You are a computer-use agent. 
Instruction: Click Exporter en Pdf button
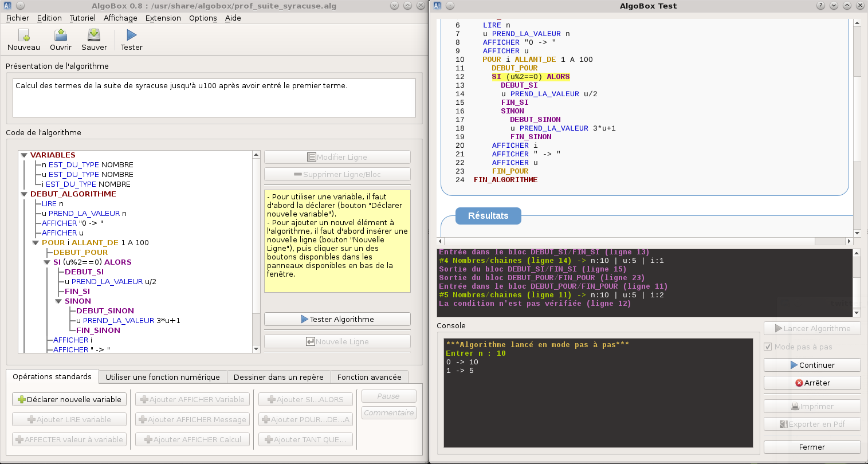tap(812, 424)
